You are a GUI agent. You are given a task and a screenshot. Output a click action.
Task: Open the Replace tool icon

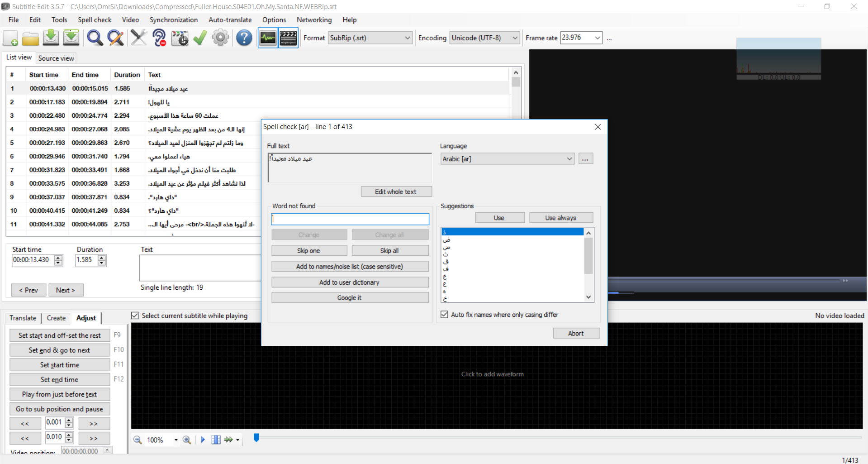(115, 38)
